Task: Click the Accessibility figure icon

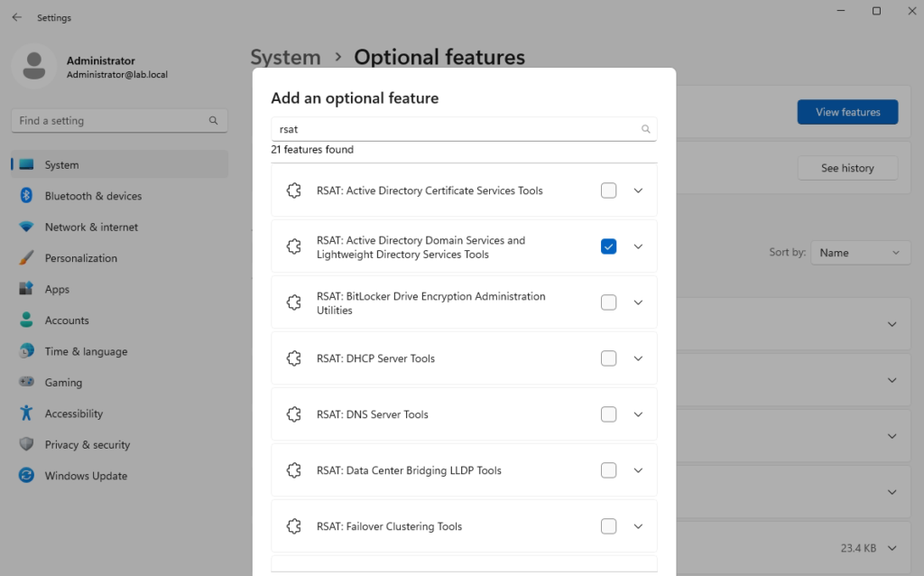Action: (26, 413)
